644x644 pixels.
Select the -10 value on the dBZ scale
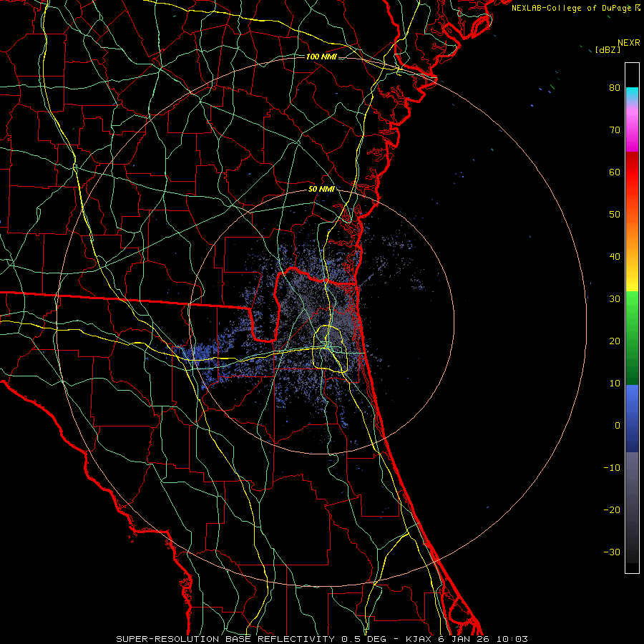tap(612, 468)
